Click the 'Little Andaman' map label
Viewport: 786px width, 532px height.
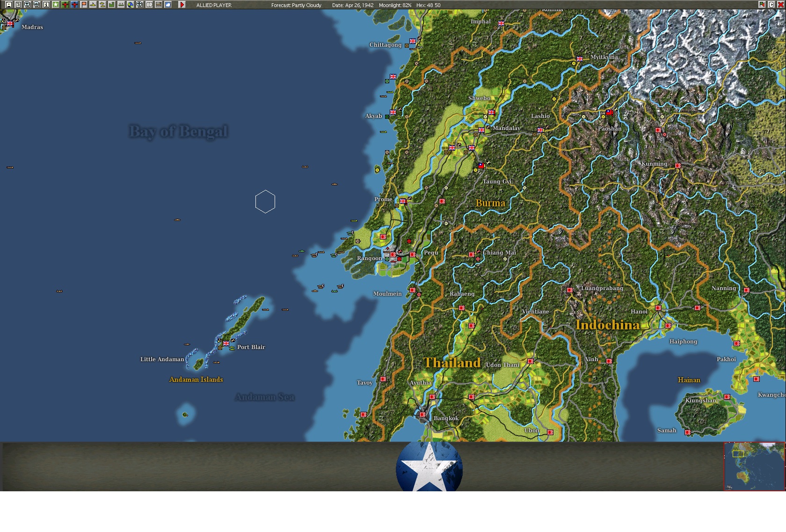162,359
